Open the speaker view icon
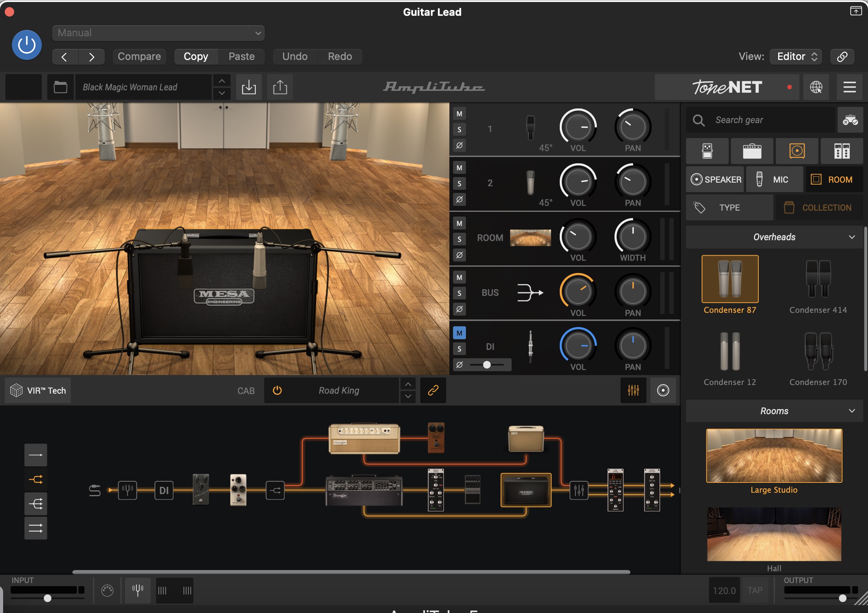 (x=663, y=391)
